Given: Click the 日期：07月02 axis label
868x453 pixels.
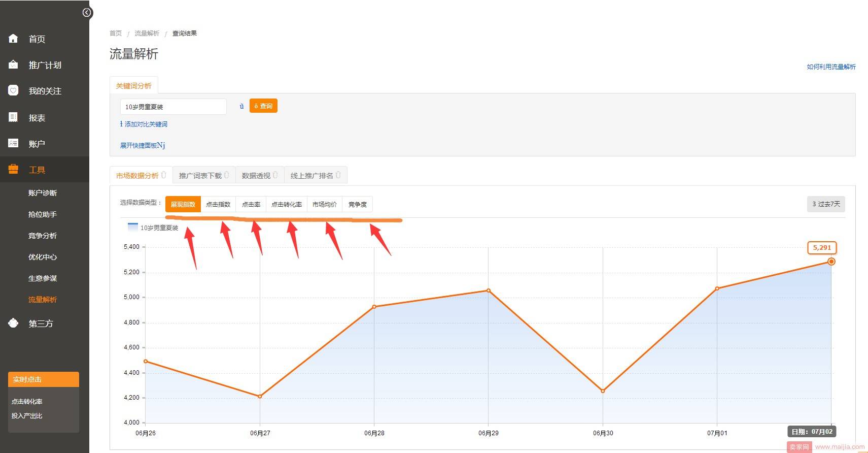Looking at the screenshot, I should point(812,432).
